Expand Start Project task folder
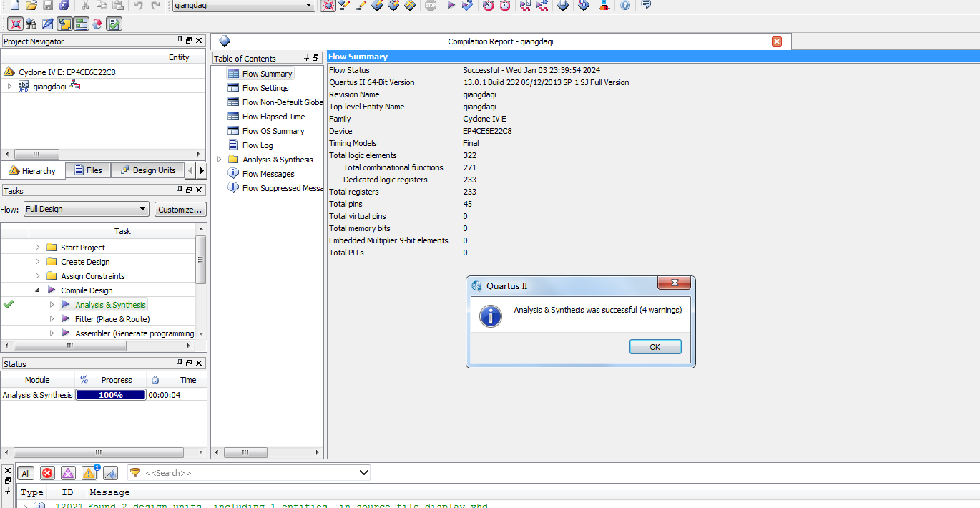This screenshot has height=508, width=980. pos(38,247)
